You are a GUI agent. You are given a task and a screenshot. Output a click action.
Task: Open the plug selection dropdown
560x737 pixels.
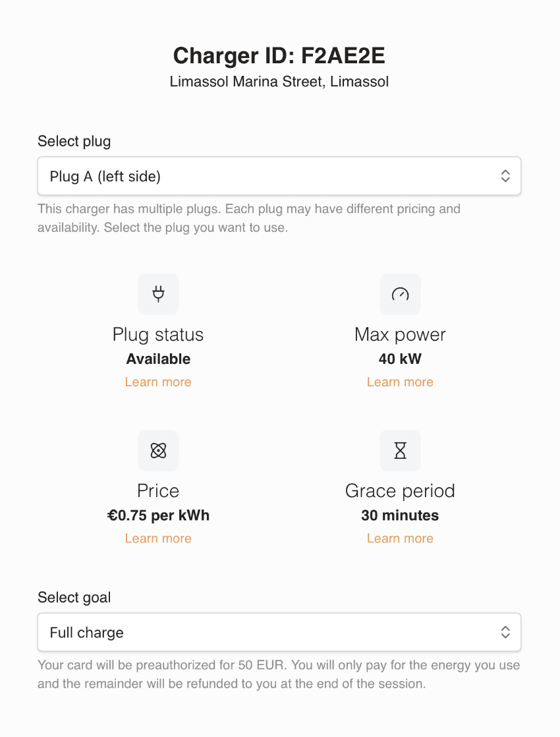coord(279,176)
